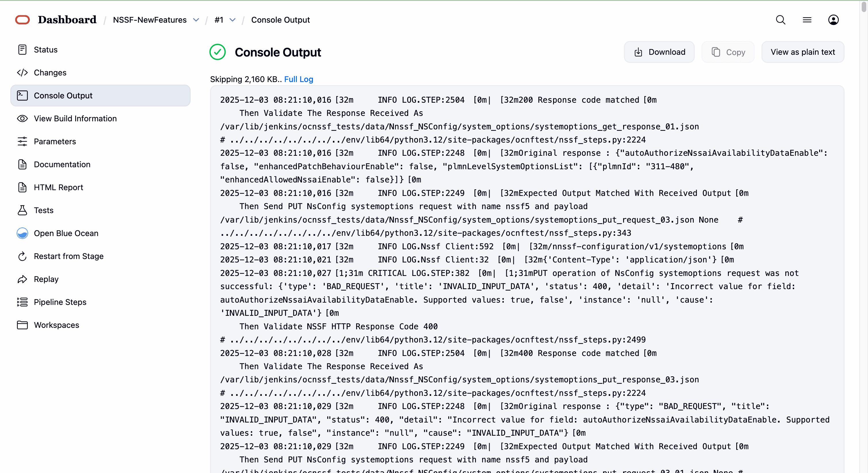The height and width of the screenshot is (473, 868).
Task: Click the user account icon
Action: click(x=833, y=20)
